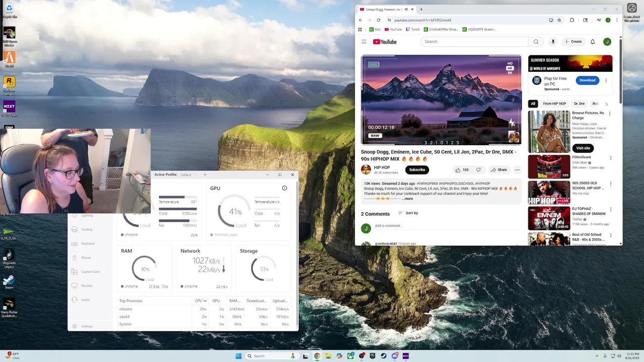Click Visit site on sponsored ad

(x=583, y=148)
